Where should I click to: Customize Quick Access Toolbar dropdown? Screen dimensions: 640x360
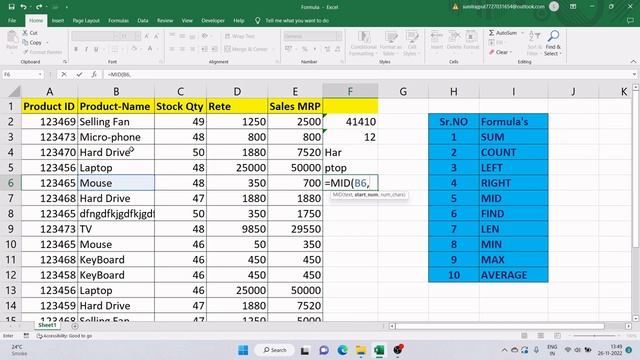(x=67, y=7)
